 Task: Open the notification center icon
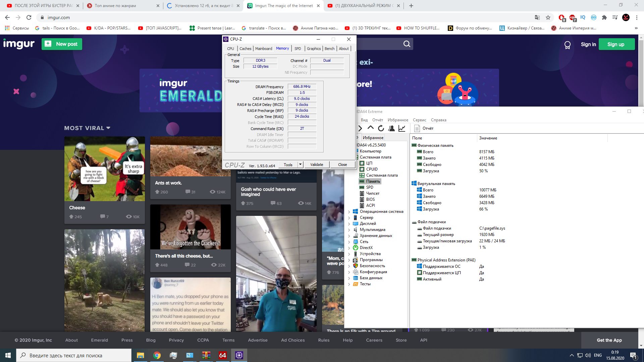click(633, 355)
